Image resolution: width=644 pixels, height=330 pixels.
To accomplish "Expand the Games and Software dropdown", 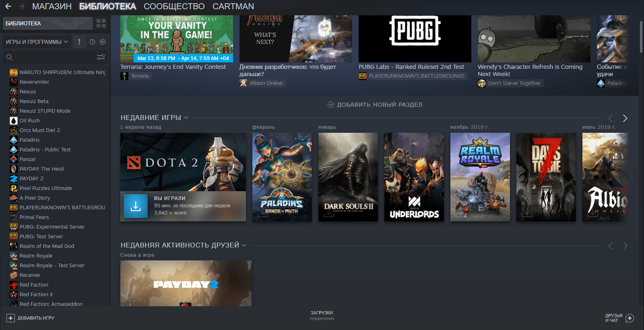I will (x=37, y=42).
